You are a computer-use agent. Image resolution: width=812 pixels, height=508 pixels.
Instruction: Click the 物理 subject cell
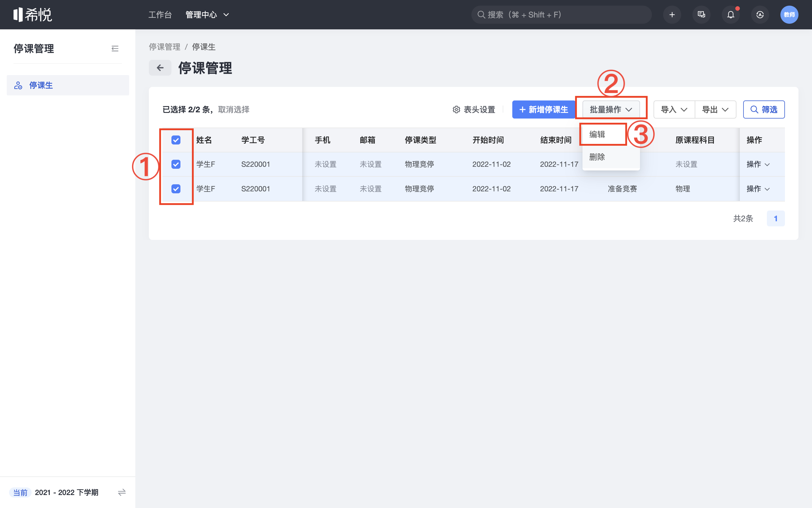[683, 189]
